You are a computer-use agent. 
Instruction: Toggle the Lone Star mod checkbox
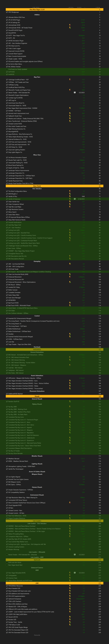7,342
